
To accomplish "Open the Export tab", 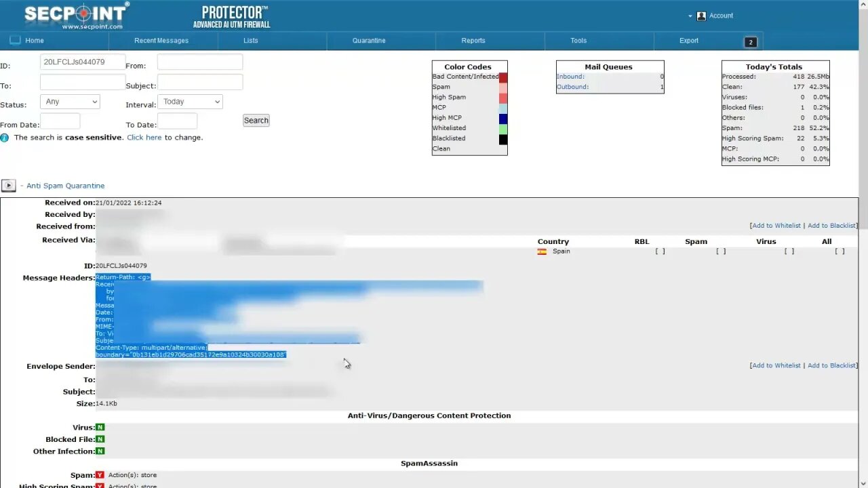I will 689,41.
